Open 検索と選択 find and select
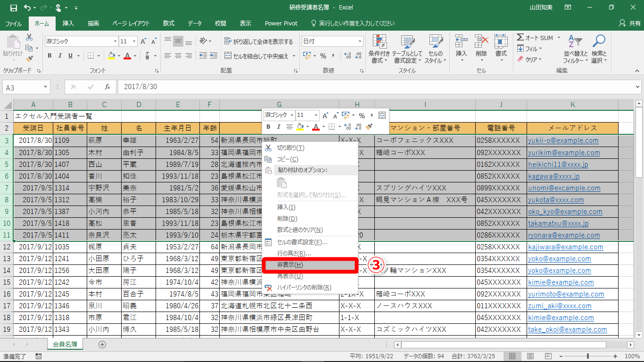This screenshot has height=362, width=644. (x=599, y=49)
